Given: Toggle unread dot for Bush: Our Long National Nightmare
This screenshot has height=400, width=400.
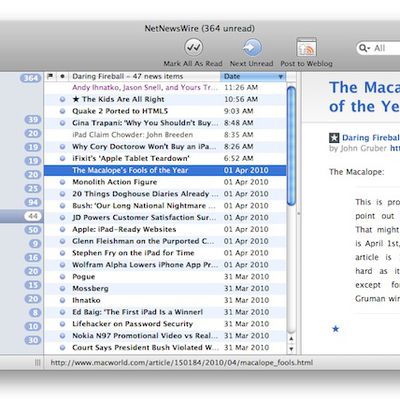Looking at the screenshot, I should point(62,206).
